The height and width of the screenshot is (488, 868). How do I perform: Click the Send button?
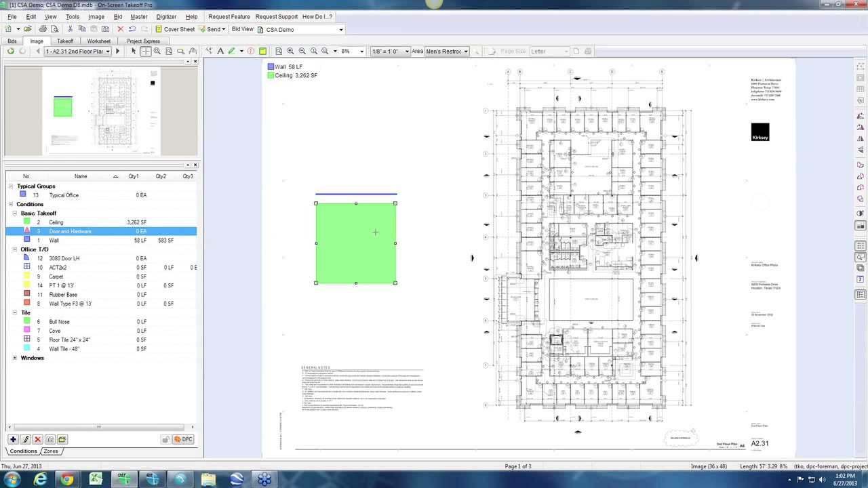pos(212,29)
